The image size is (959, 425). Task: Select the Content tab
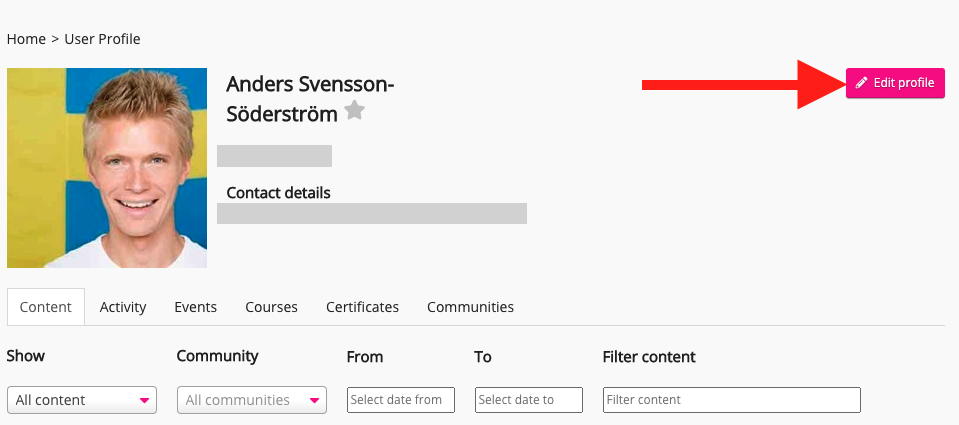coord(46,307)
